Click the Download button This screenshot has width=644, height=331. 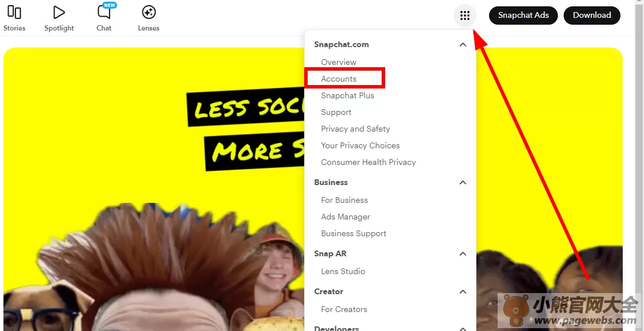click(592, 15)
